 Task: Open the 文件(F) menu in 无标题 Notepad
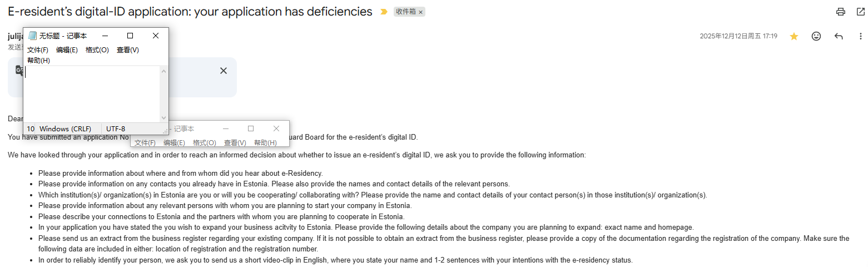click(x=38, y=50)
